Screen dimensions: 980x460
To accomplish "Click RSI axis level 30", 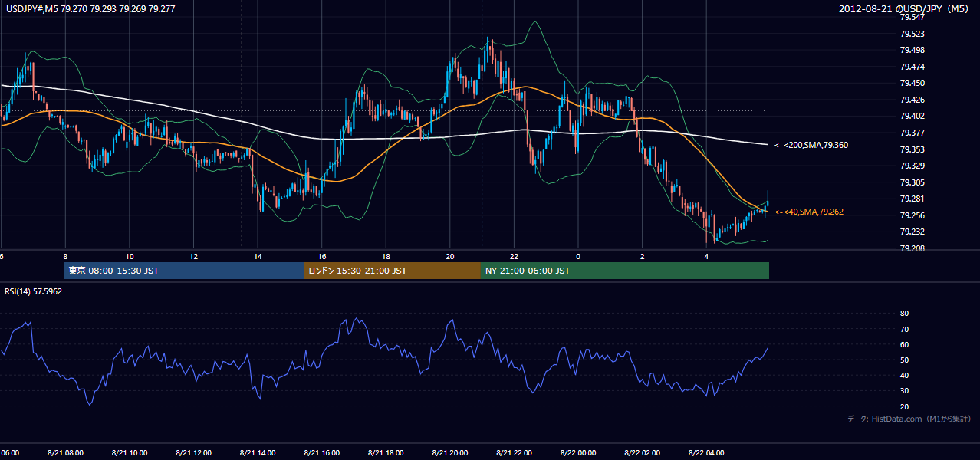I will coord(904,391).
